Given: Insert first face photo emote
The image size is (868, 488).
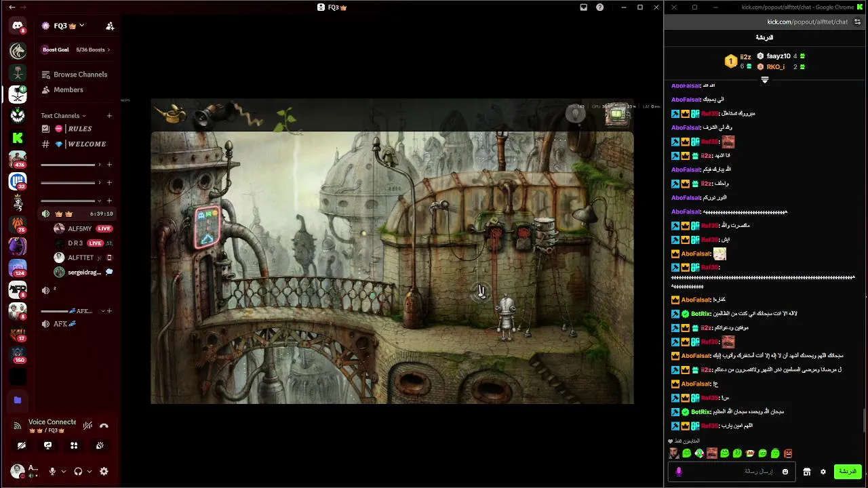Looking at the screenshot, I should [x=673, y=453].
